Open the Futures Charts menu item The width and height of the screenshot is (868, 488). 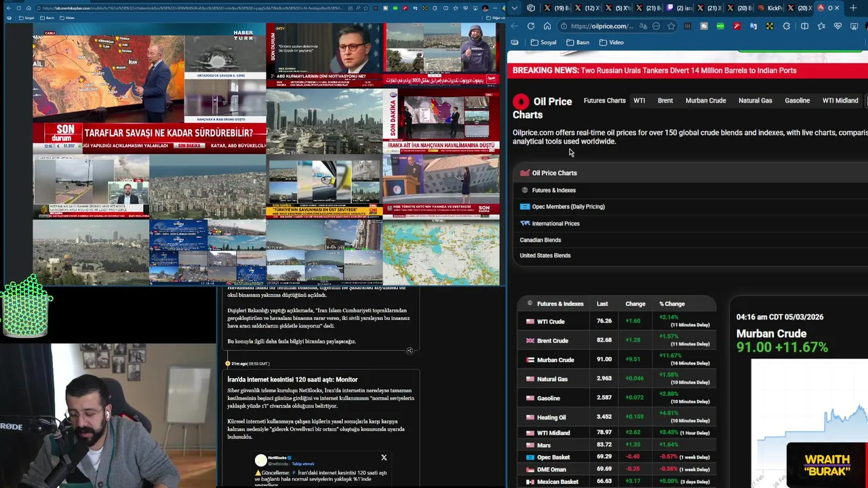(604, 100)
